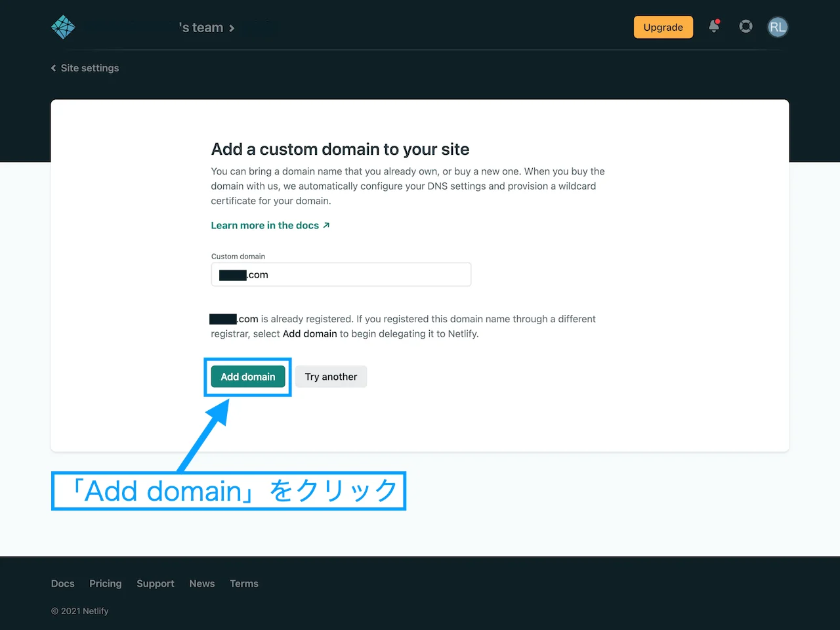Click the Netlify diamond logo
Screen dimensions: 840x630
pos(62,27)
